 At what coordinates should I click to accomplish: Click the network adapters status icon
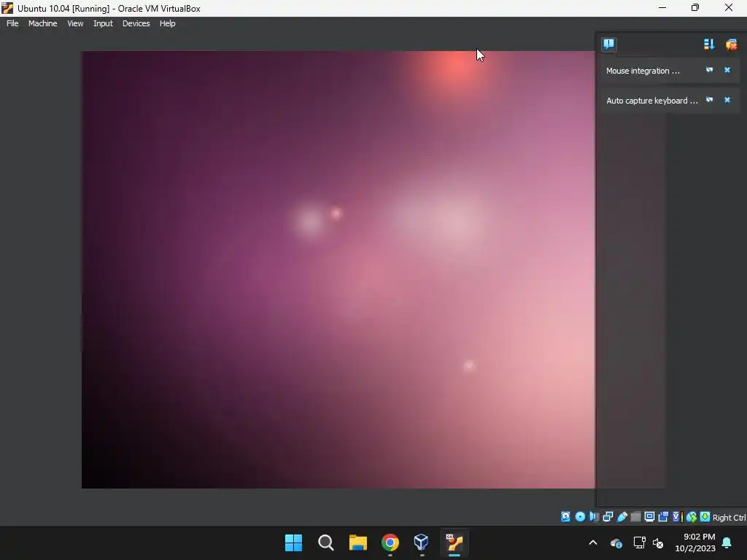click(608, 517)
